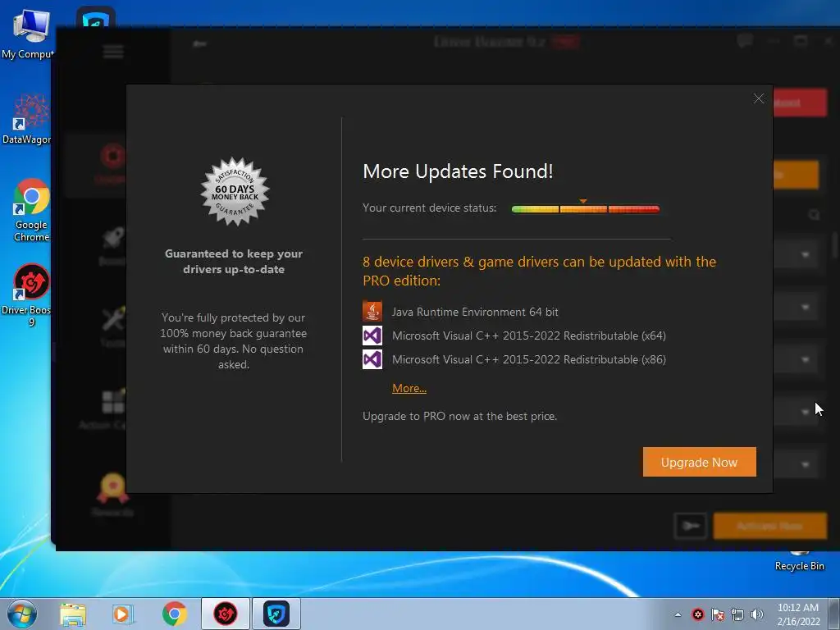Open the More... updates link
Screen dimensions: 840x630
coord(409,388)
